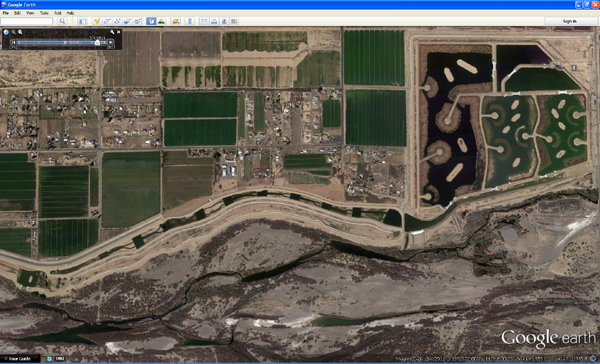This screenshot has width=600, height=364.
Task: Toggle historical imagery clock button
Action: (x=151, y=21)
